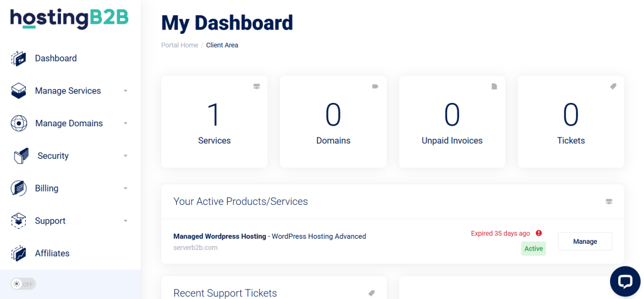Viewport: 644px width, 299px height.
Task: Toggle the dark mode switch
Action: point(23,284)
